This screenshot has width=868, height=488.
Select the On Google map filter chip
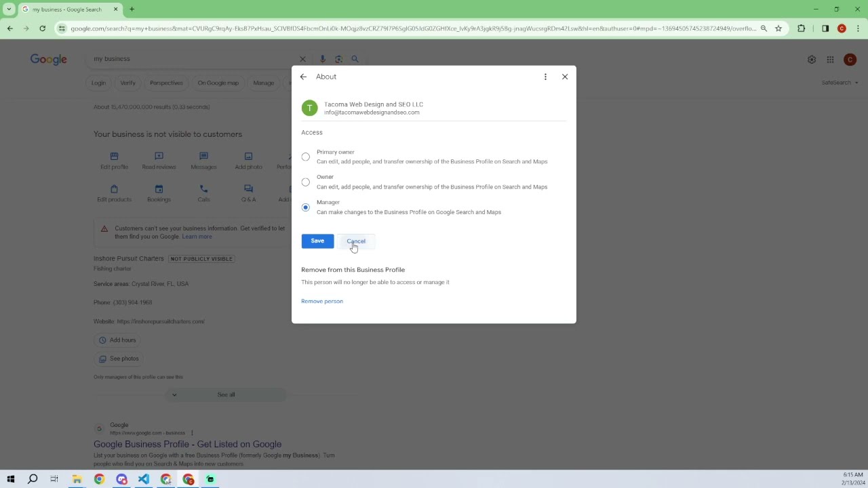pos(218,83)
